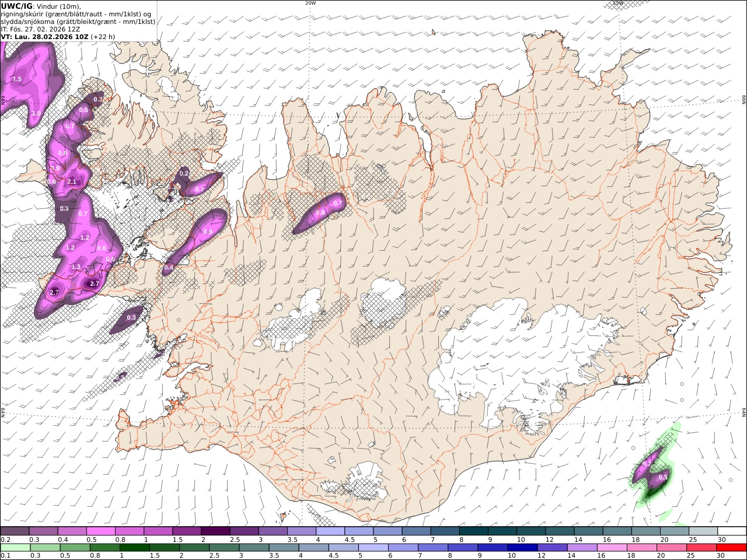Click bottom-row hot pink swatch between 20 and 25
This screenshot has height=560, width=747.
click(671, 548)
